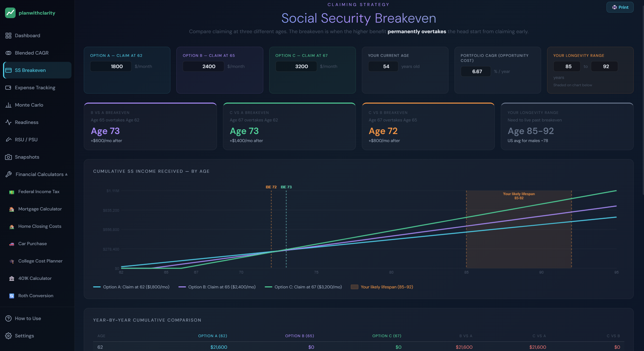Click the Readiness pulse icon

pyautogui.click(x=8, y=122)
